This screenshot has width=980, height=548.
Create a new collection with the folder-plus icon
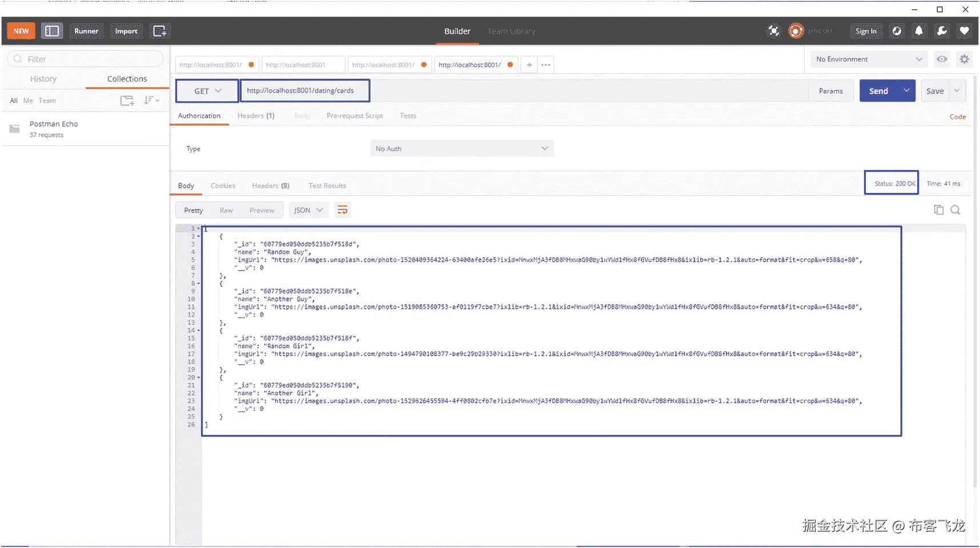127,100
